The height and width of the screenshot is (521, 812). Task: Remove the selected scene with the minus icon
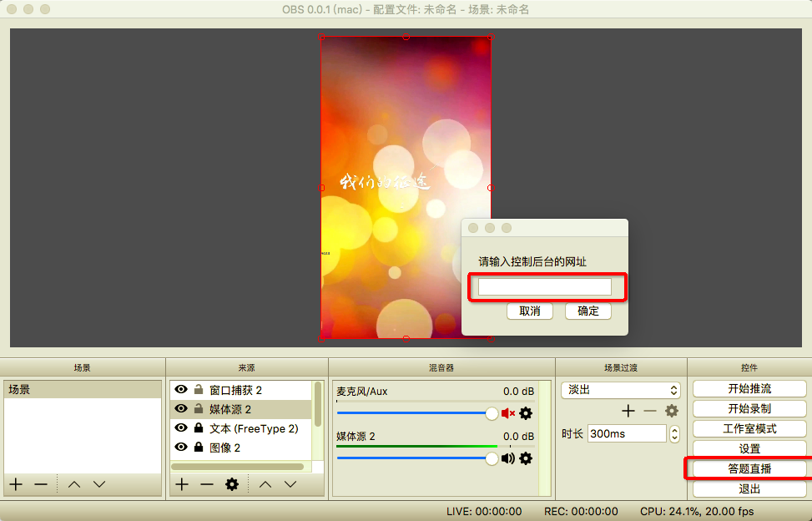[41, 484]
